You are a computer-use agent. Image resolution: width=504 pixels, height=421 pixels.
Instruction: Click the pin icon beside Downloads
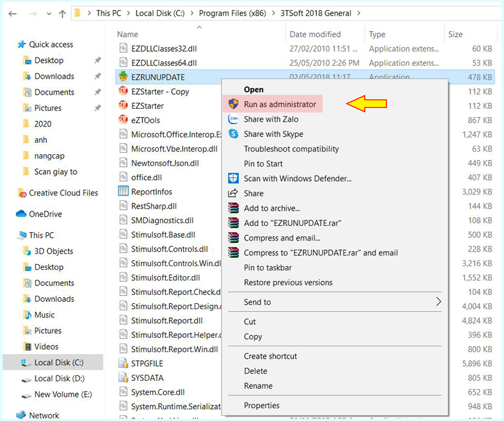coord(97,76)
